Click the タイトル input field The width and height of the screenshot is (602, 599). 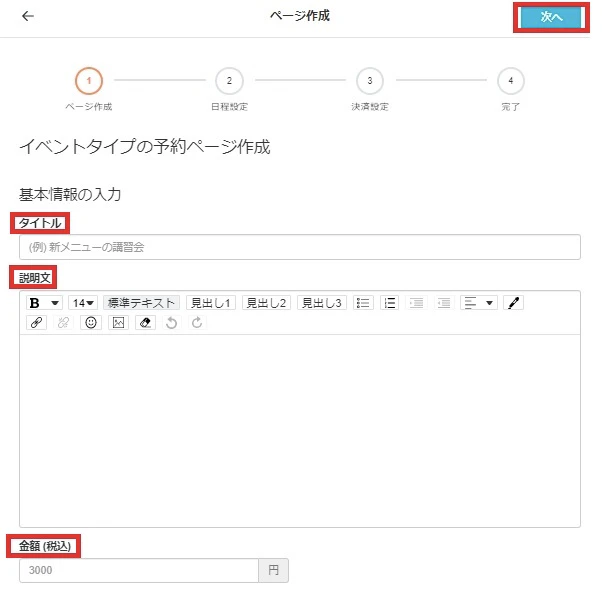(299, 247)
